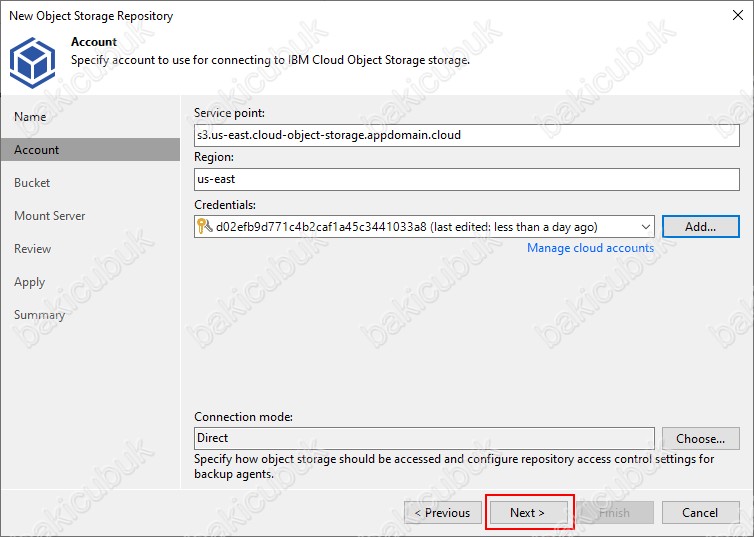
Task: Select the Apply step
Action: [29, 282]
